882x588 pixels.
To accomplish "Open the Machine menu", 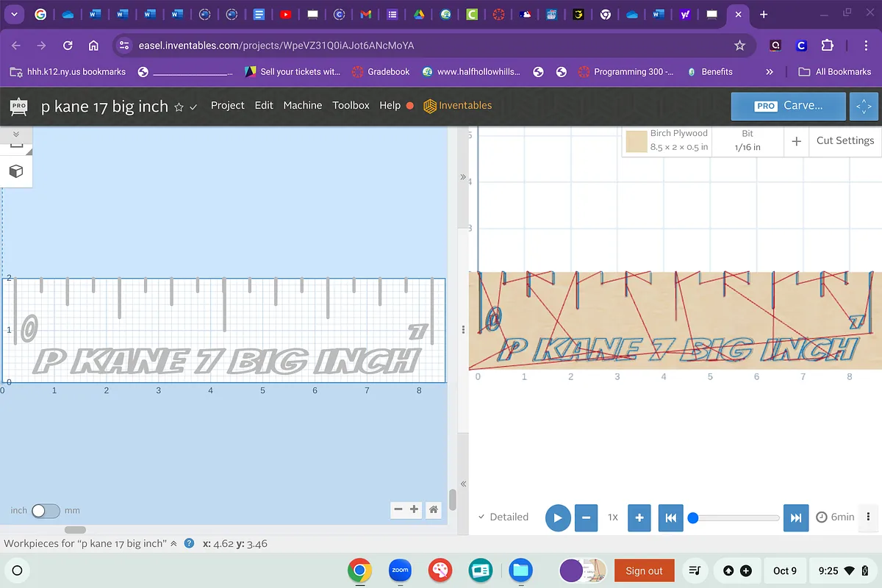I will [x=302, y=105].
